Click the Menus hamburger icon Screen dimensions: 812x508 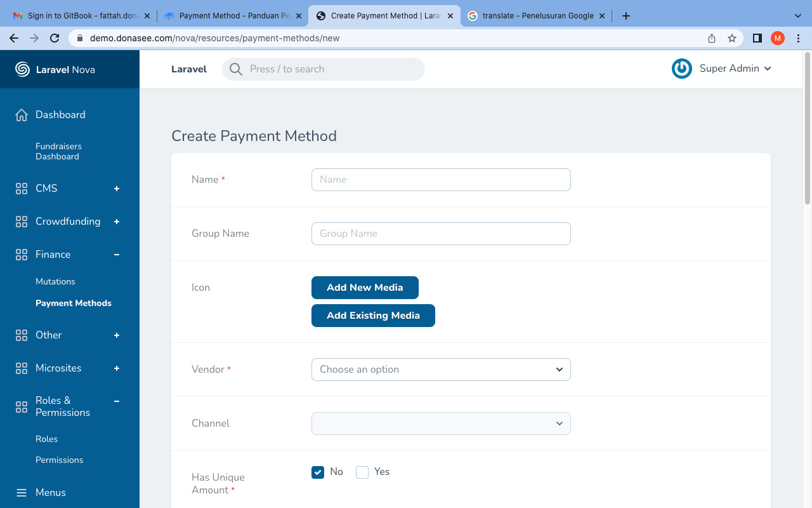pos(22,492)
